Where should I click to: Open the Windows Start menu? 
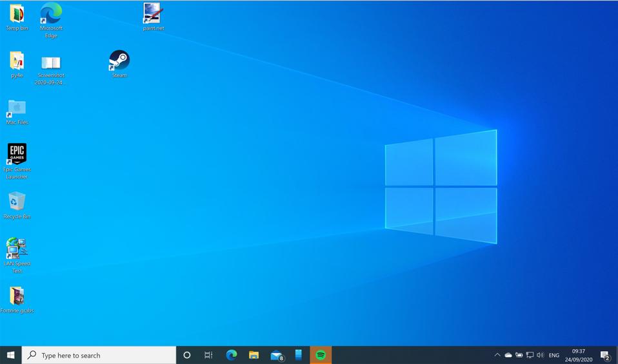(x=10, y=355)
